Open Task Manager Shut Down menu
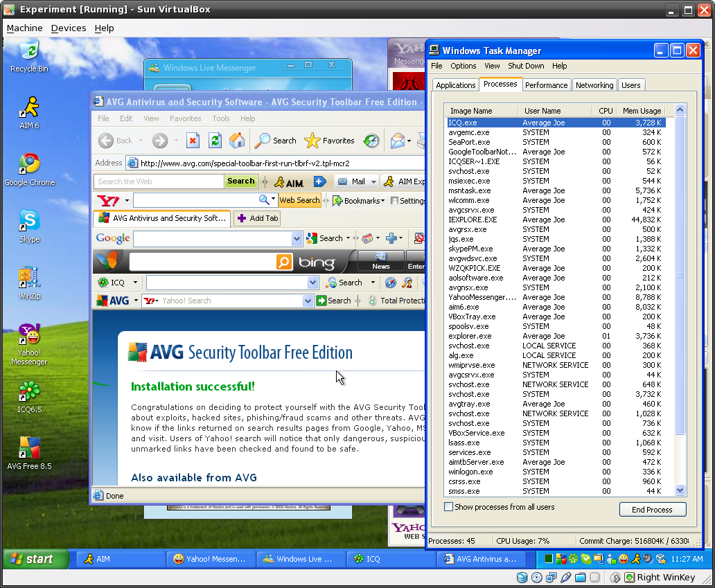The image size is (715, 588). point(526,66)
